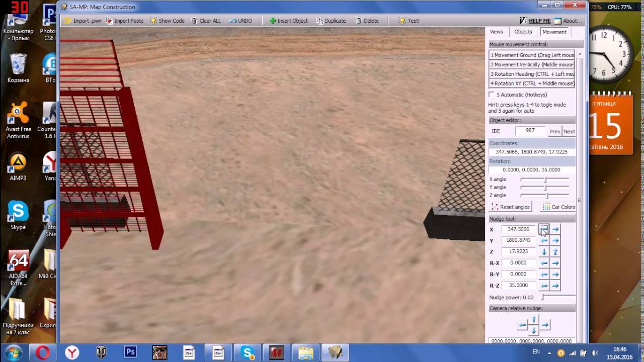Open Opera from the taskbar

click(x=43, y=352)
